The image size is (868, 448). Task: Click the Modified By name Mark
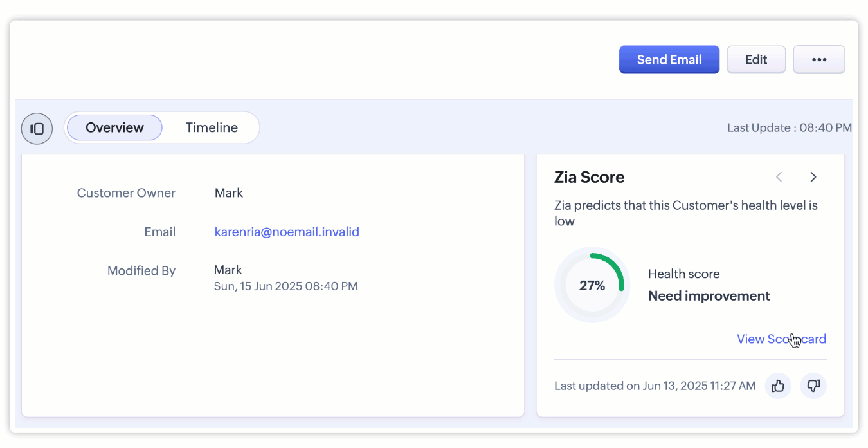pos(228,270)
